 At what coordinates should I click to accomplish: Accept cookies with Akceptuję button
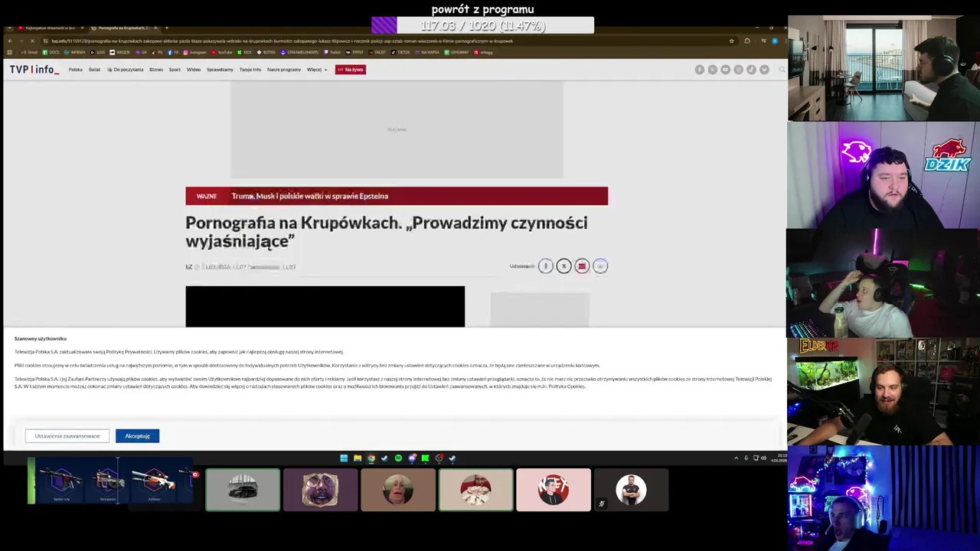pos(138,436)
